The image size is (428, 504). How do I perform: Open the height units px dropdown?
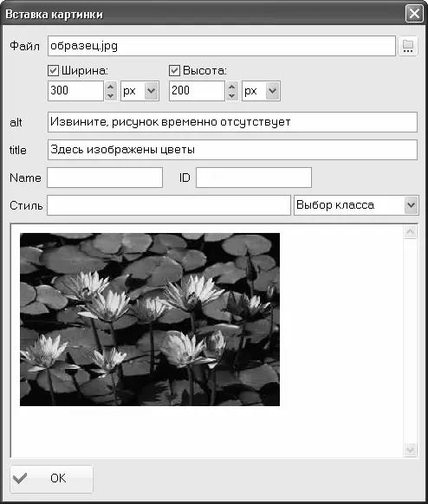coord(261,91)
